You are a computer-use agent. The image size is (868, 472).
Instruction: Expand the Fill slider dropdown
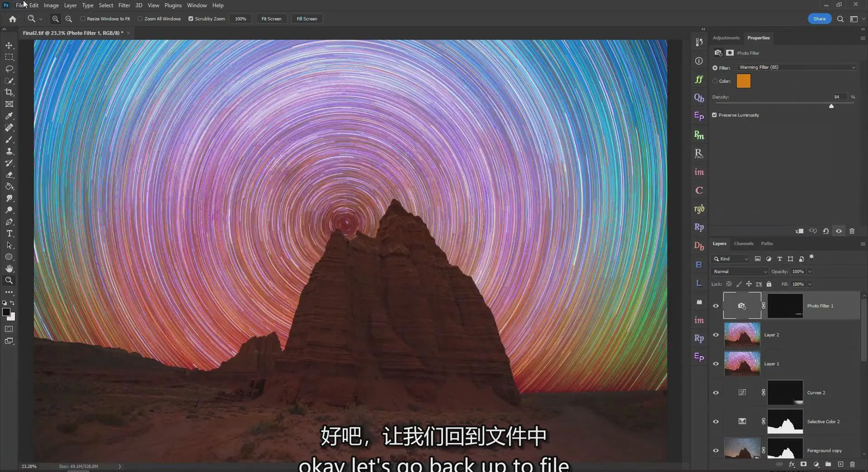[x=810, y=284]
